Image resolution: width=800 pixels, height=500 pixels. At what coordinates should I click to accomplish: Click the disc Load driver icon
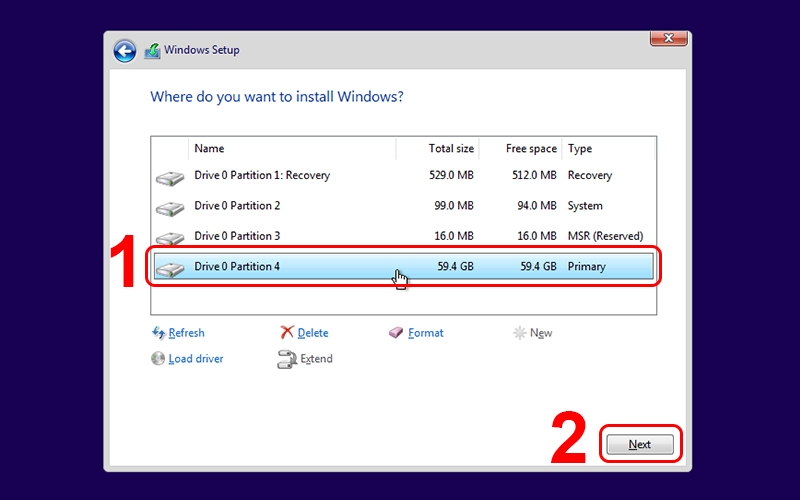[x=158, y=359]
